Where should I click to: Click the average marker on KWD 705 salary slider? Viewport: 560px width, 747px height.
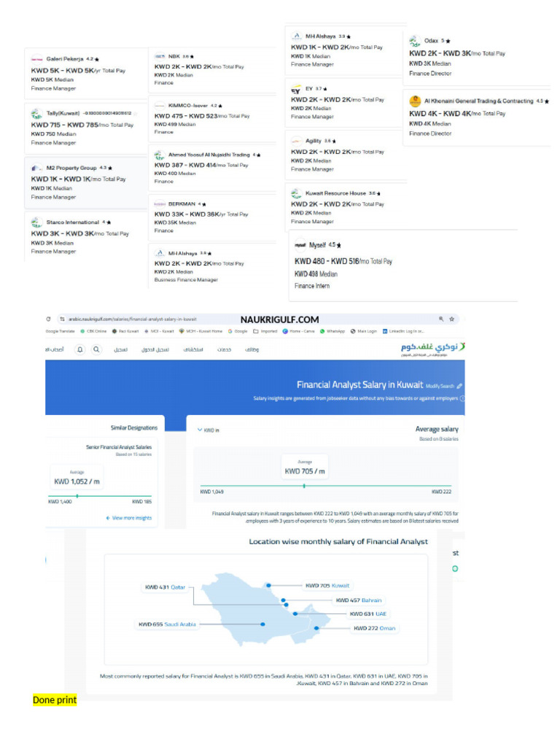[x=304, y=486]
